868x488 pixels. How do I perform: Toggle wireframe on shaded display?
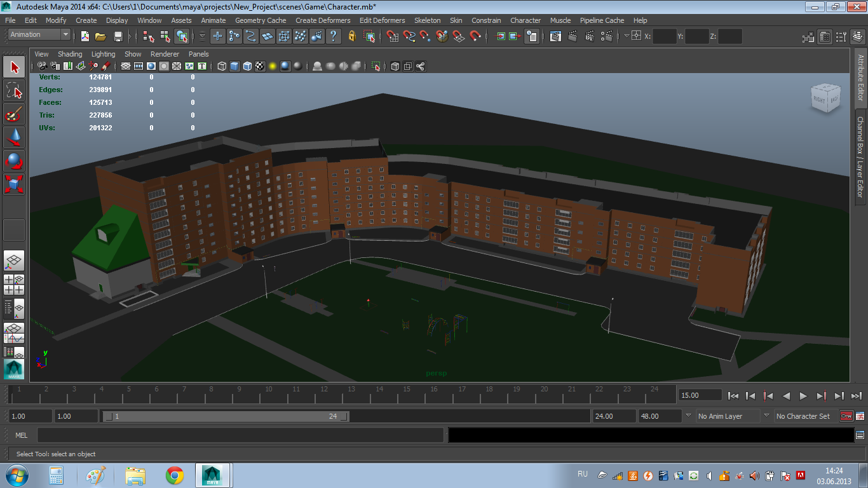click(247, 66)
